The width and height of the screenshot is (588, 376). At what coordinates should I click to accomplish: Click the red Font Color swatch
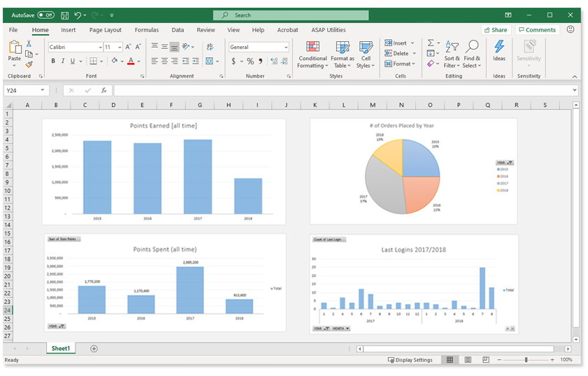coord(130,62)
